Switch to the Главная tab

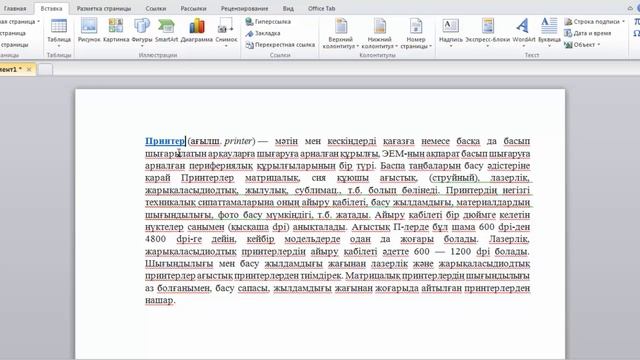click(x=15, y=8)
